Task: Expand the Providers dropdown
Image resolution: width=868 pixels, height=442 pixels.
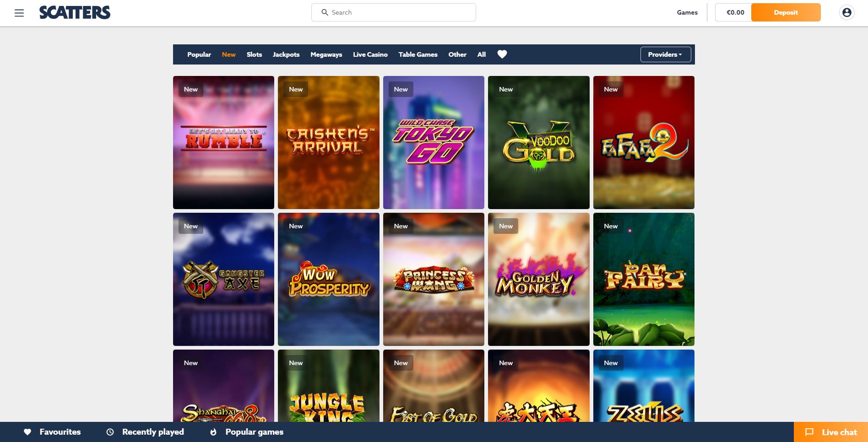Action: (x=665, y=54)
